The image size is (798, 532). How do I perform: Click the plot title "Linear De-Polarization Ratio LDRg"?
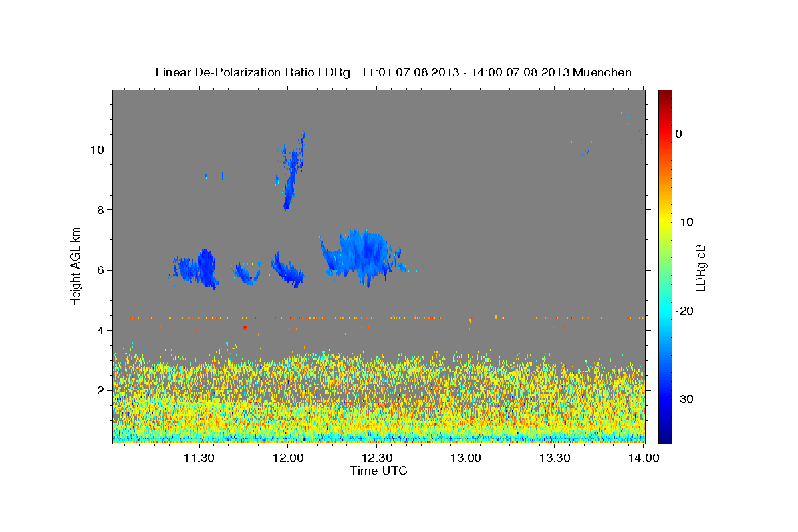pyautogui.click(x=252, y=72)
